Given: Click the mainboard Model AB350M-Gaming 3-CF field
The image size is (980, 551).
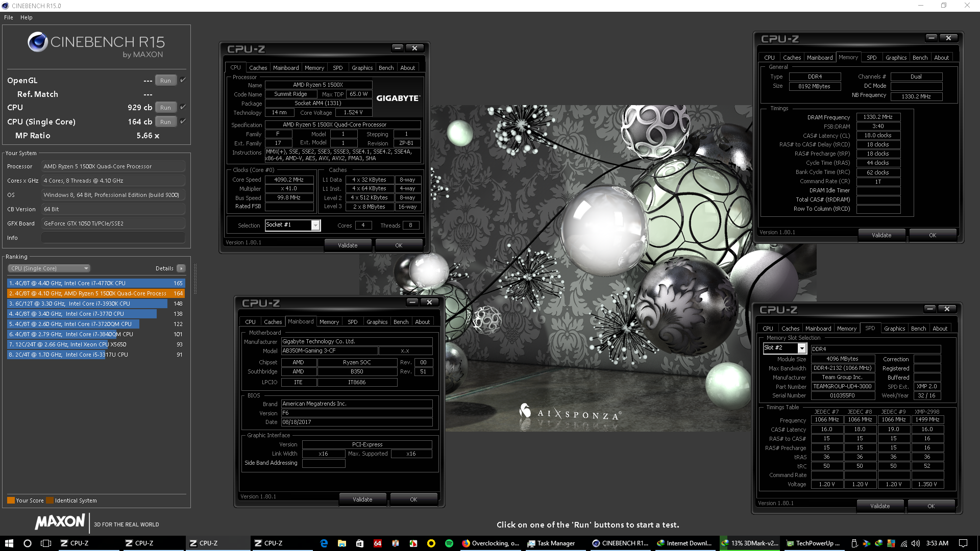Looking at the screenshot, I should 329,350.
